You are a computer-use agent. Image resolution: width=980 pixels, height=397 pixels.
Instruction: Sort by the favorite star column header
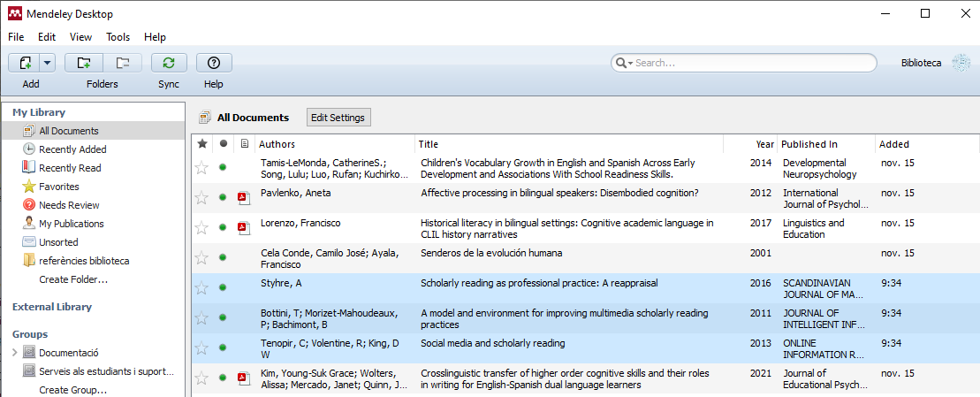(x=201, y=144)
